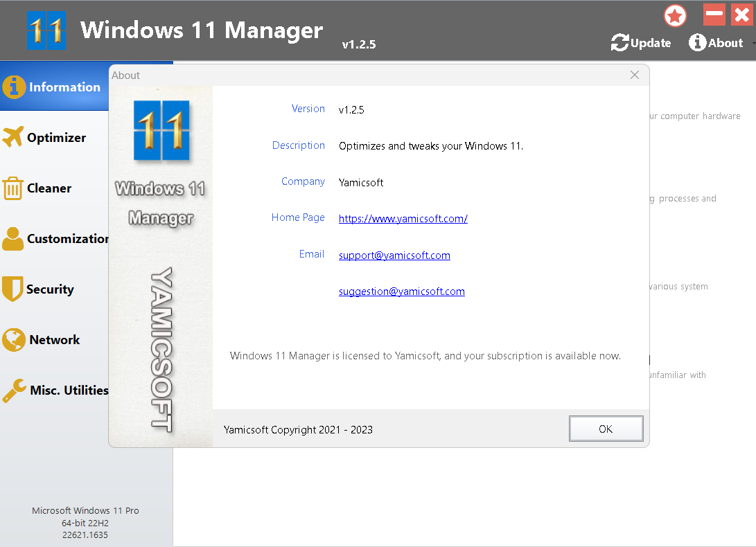Viewport: 756px width, 547px height.
Task: Minimize the Windows 11 Manager window
Action: (714, 15)
